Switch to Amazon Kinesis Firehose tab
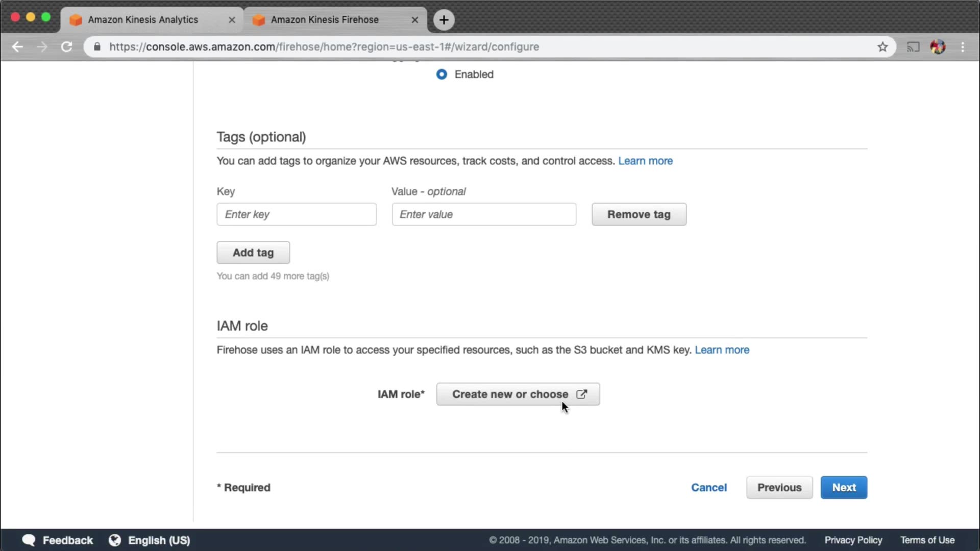Viewport: 980px width, 551px height. click(x=325, y=20)
